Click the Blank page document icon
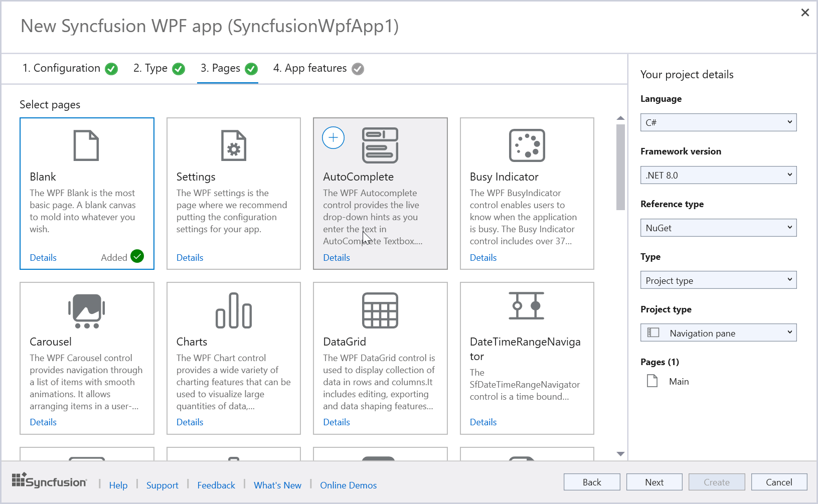The height and width of the screenshot is (504, 818). click(x=86, y=145)
